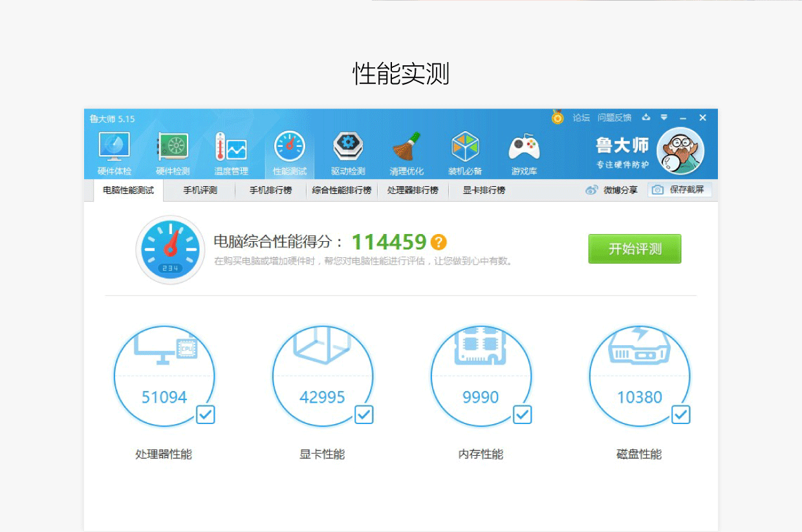This screenshot has width=802, height=532.
Task: Click the 显卡性能 label
Action: [x=322, y=454]
